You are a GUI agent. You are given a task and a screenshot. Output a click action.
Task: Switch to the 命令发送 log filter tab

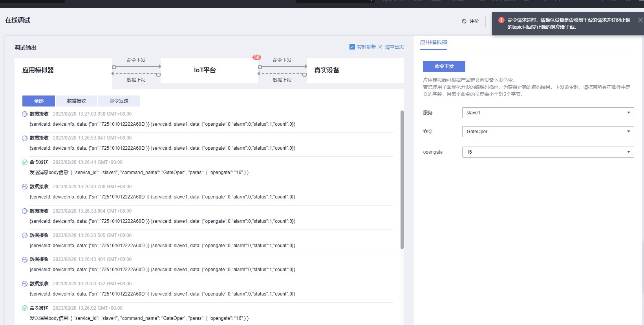119,101
